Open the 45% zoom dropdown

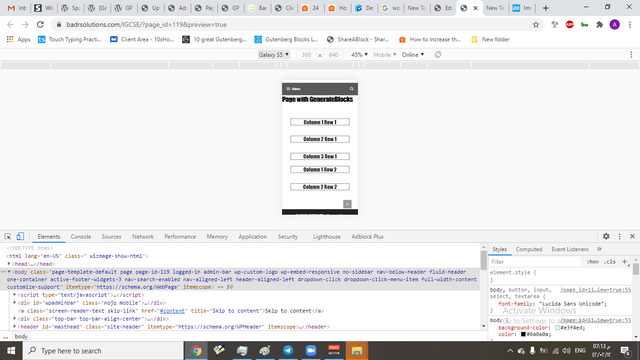359,54
